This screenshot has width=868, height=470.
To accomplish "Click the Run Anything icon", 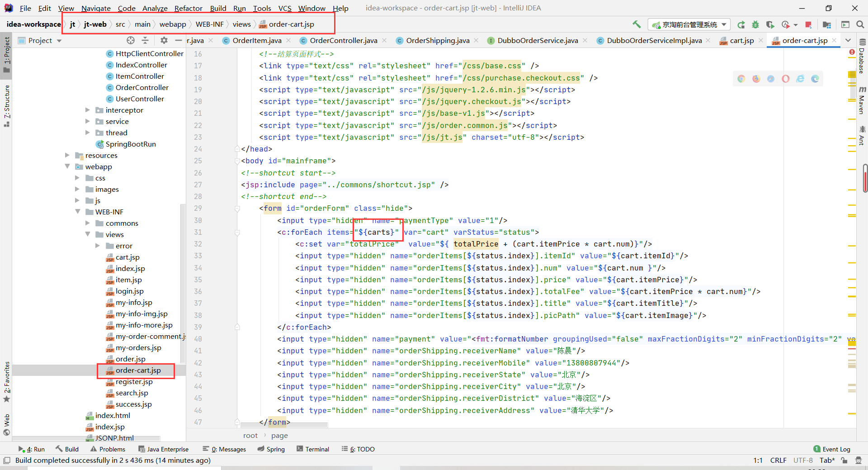I will (x=845, y=24).
